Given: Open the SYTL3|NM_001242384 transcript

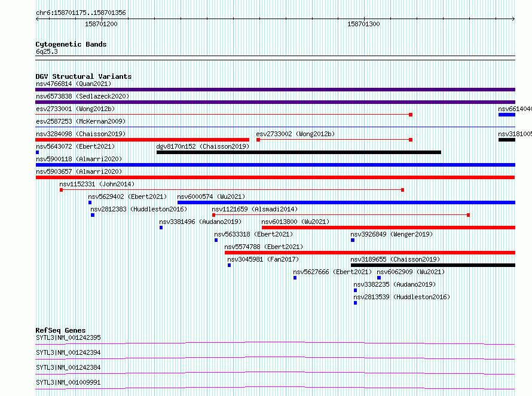Looking at the screenshot, I should pyautogui.click(x=275, y=373).
